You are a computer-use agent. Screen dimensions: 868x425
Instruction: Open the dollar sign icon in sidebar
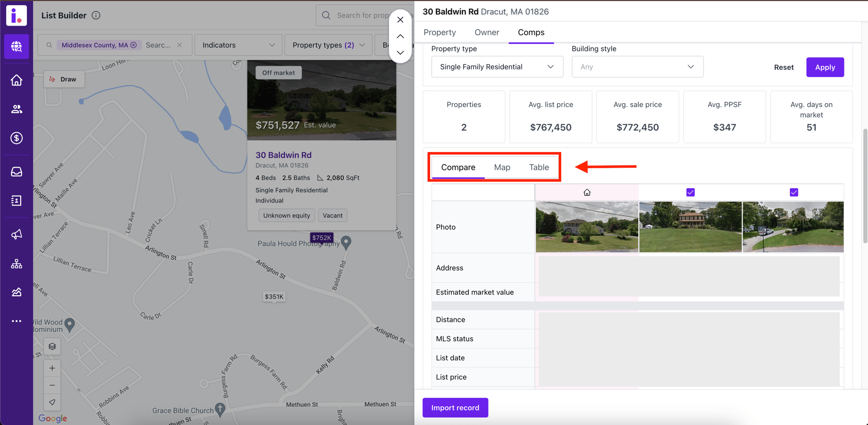(16, 138)
